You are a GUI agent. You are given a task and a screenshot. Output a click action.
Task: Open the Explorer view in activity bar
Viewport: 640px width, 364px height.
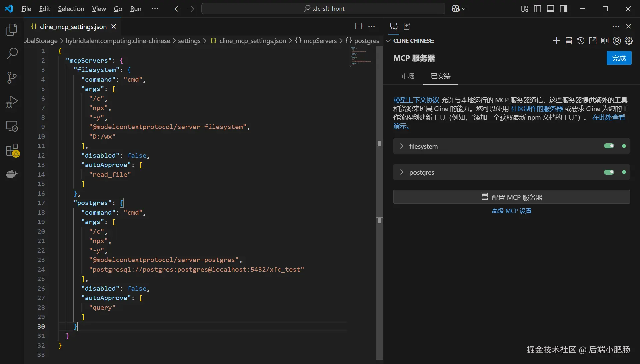coord(12,30)
